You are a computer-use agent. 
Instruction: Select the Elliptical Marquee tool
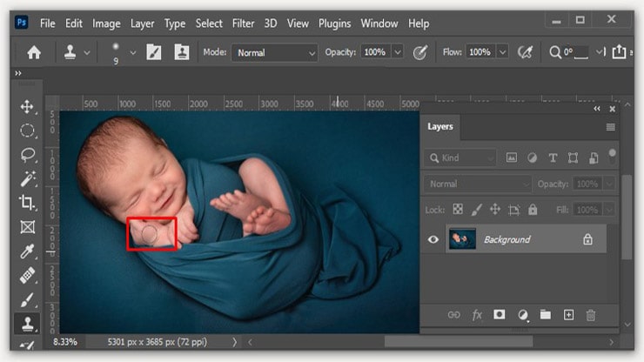(x=27, y=131)
